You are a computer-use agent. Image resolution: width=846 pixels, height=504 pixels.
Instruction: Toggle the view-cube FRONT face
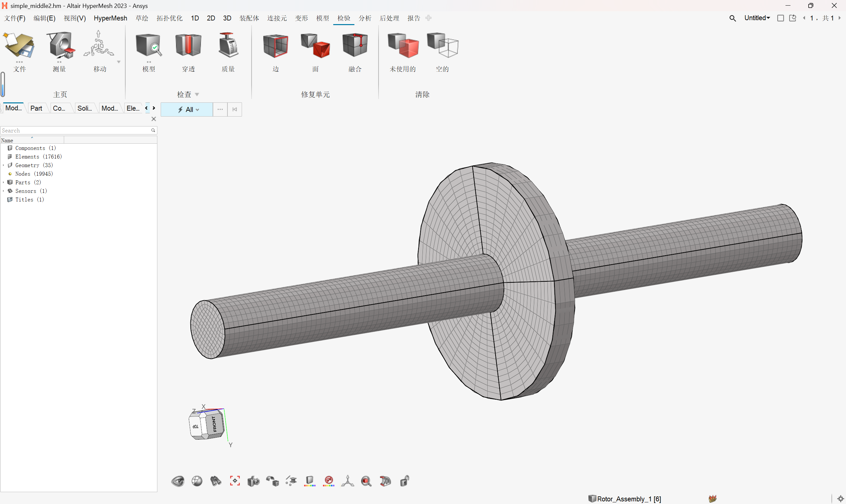pyautogui.click(x=214, y=424)
